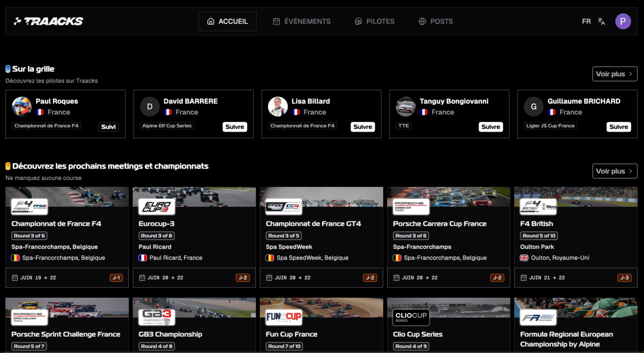Open Paul Roques profile photo
644x353 pixels.
tap(21, 106)
